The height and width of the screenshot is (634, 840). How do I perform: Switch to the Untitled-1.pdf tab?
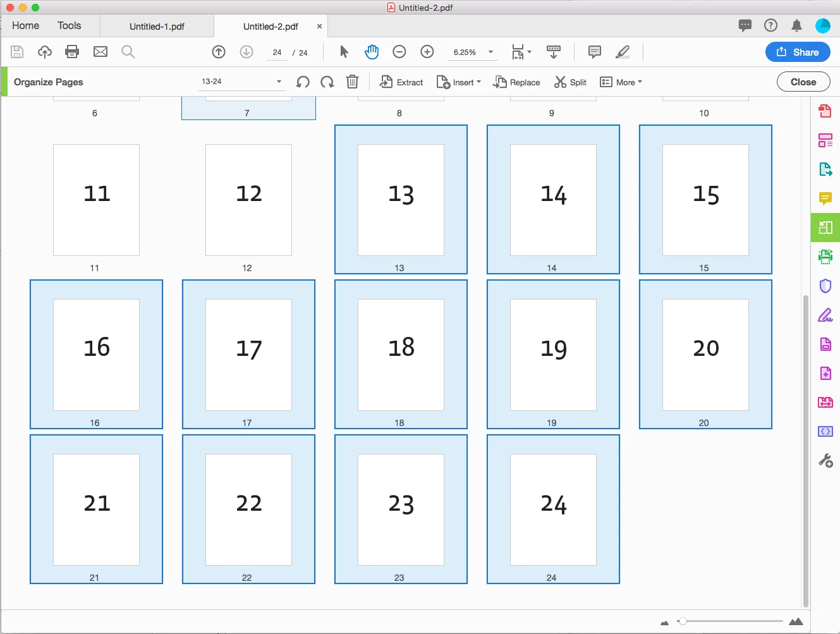pos(157,27)
